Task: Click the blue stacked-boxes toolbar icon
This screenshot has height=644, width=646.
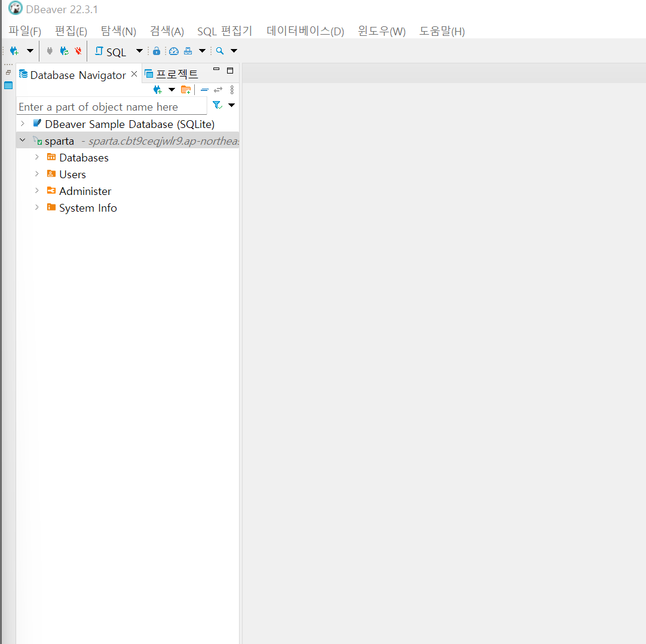Action: point(188,51)
